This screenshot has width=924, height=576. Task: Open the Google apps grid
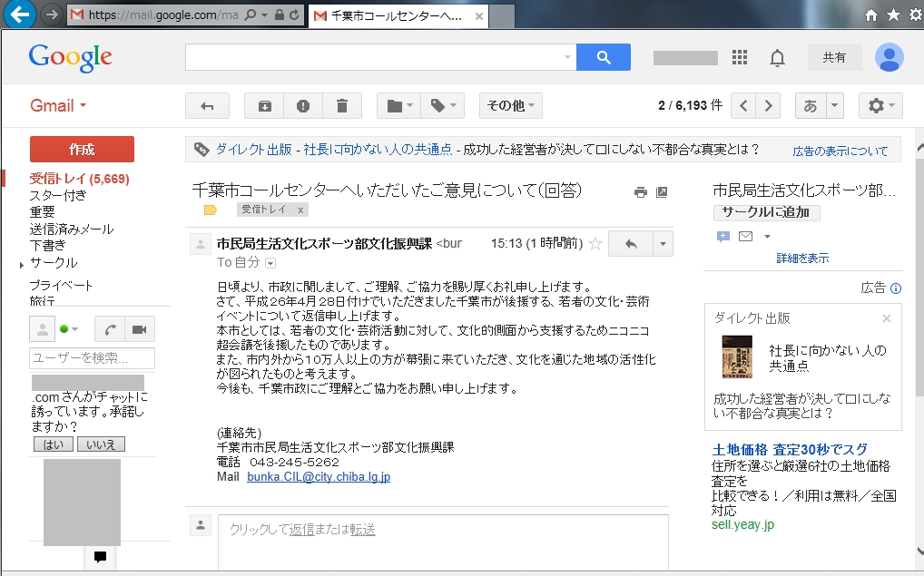tap(740, 57)
